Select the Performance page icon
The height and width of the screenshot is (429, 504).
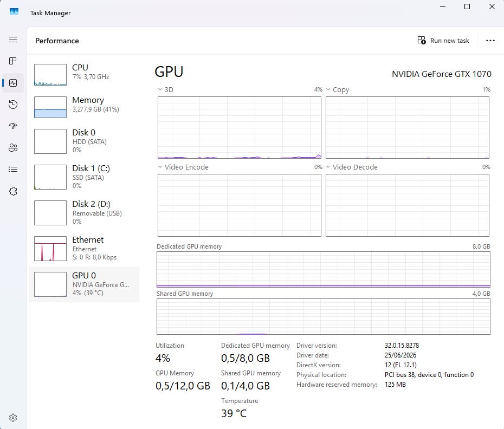[13, 83]
